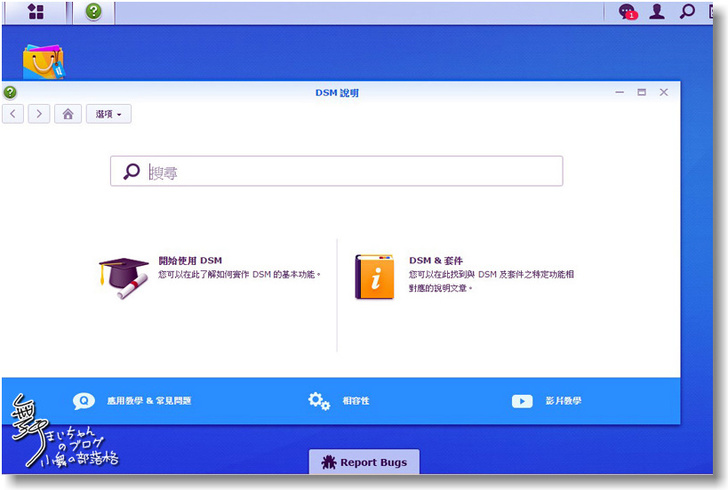Minimize the DSM 說明 window

[x=619, y=92]
